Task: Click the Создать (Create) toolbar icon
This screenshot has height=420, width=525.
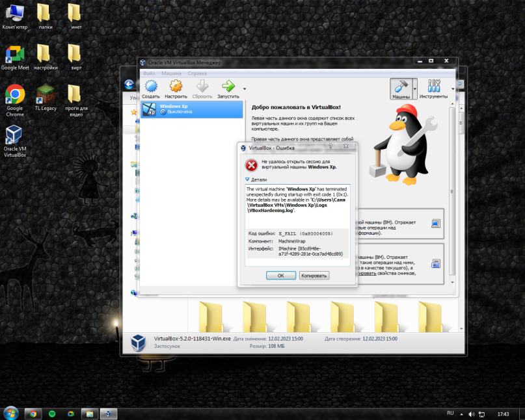Action: coord(151,89)
